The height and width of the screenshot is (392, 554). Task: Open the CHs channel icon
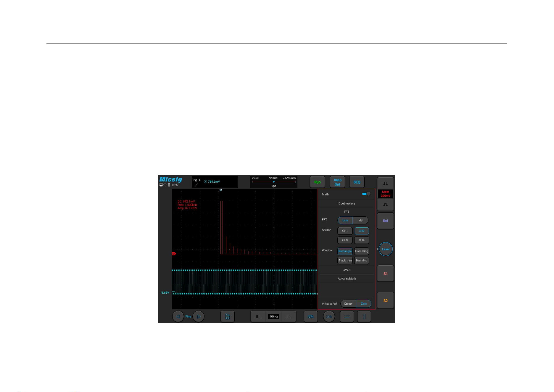point(329,317)
